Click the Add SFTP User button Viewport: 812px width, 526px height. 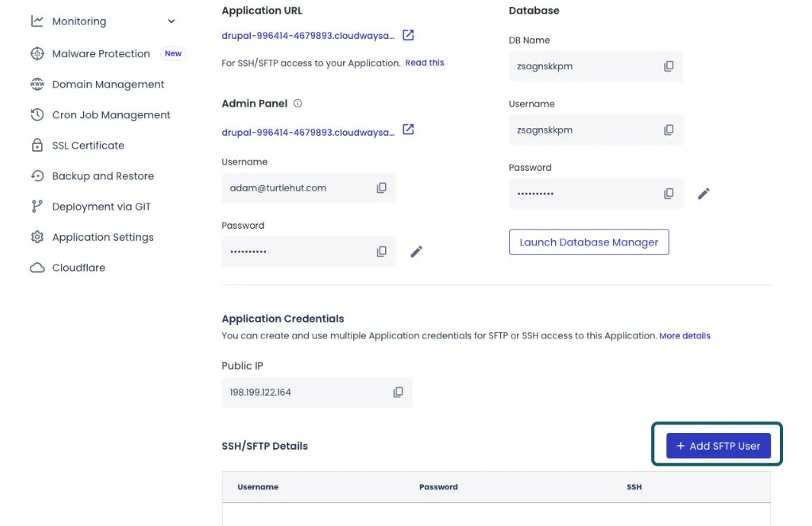tap(717, 446)
